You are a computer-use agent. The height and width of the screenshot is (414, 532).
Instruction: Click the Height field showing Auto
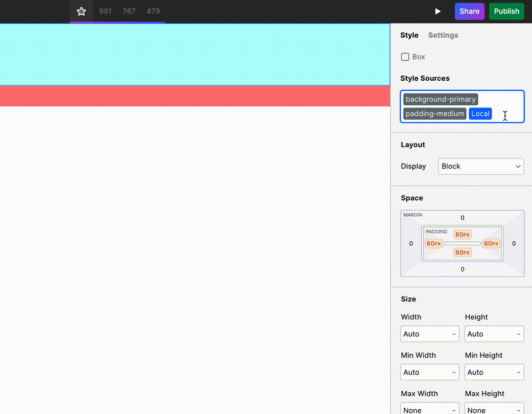[494, 334]
